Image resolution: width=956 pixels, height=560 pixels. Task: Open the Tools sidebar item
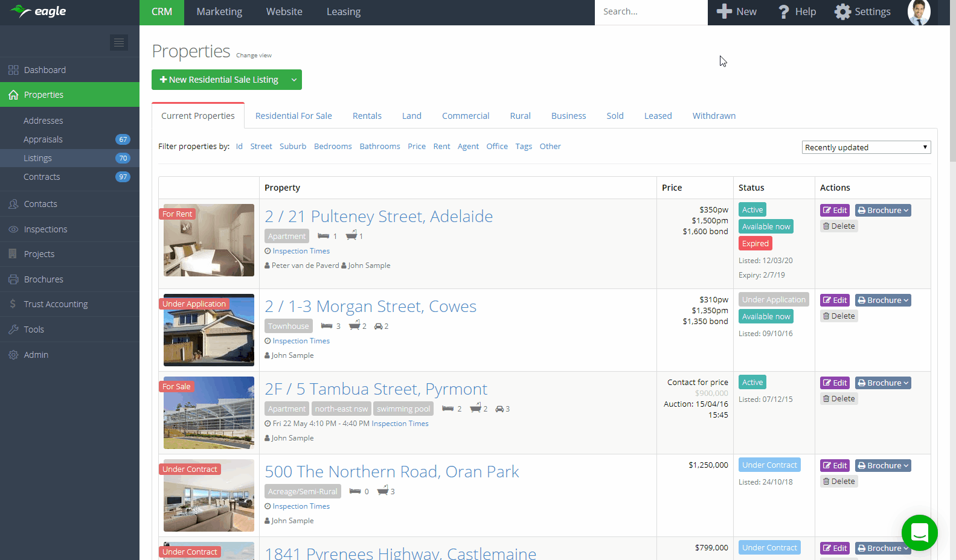(34, 329)
